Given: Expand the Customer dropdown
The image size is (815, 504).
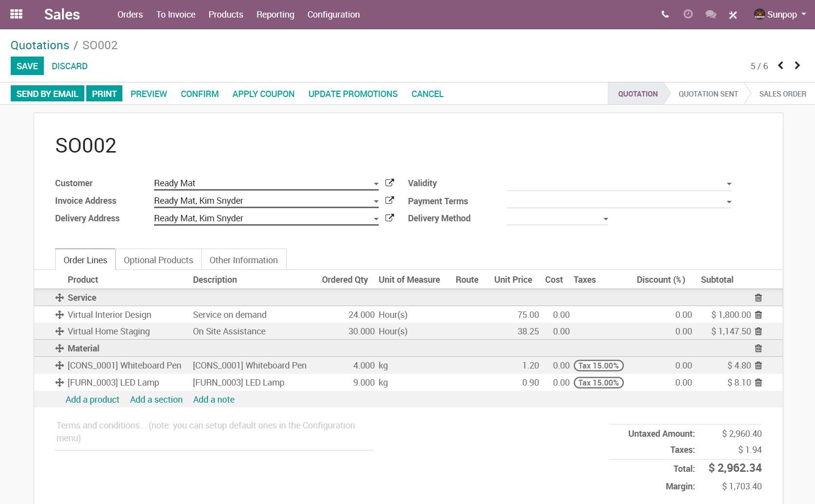Looking at the screenshot, I should [x=376, y=184].
